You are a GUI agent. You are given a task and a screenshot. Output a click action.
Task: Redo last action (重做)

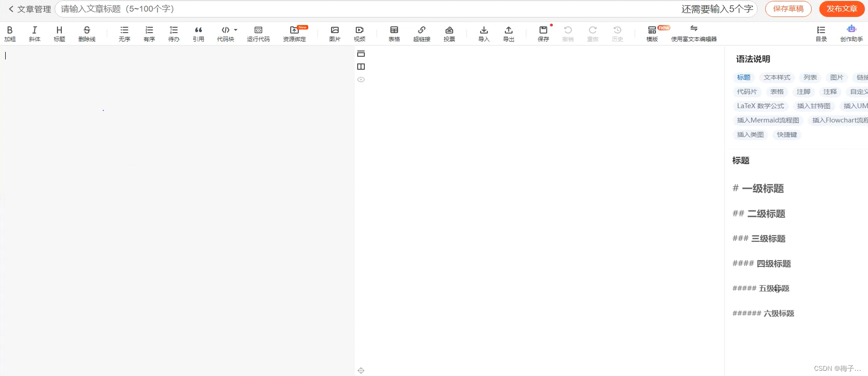pos(593,34)
